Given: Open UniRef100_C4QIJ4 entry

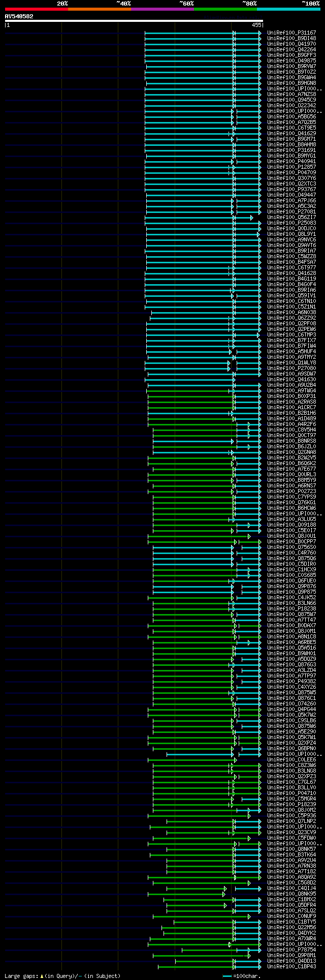Looking at the screenshot, I should tap(291, 888).
